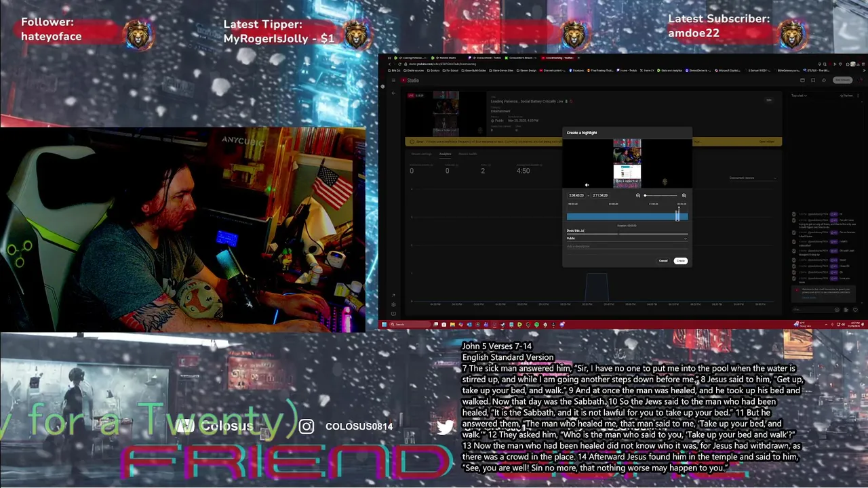Open the YouTube Studio hamburger menu

(x=393, y=80)
